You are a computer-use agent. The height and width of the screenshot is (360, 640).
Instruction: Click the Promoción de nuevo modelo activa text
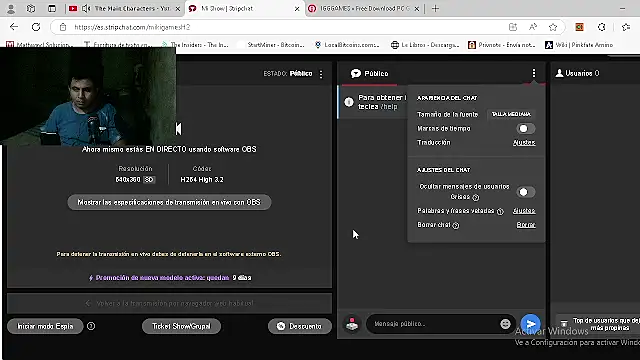[162, 278]
